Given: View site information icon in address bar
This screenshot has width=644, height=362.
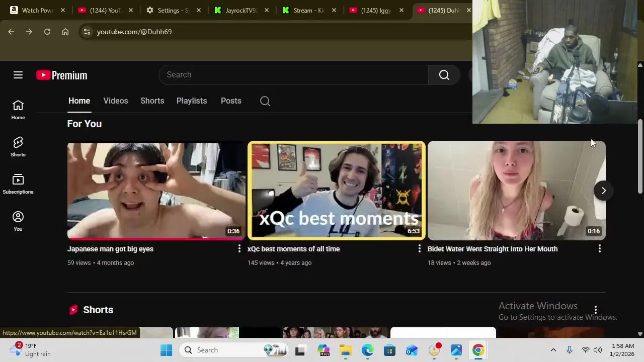Looking at the screenshot, I should pyautogui.click(x=87, y=32).
